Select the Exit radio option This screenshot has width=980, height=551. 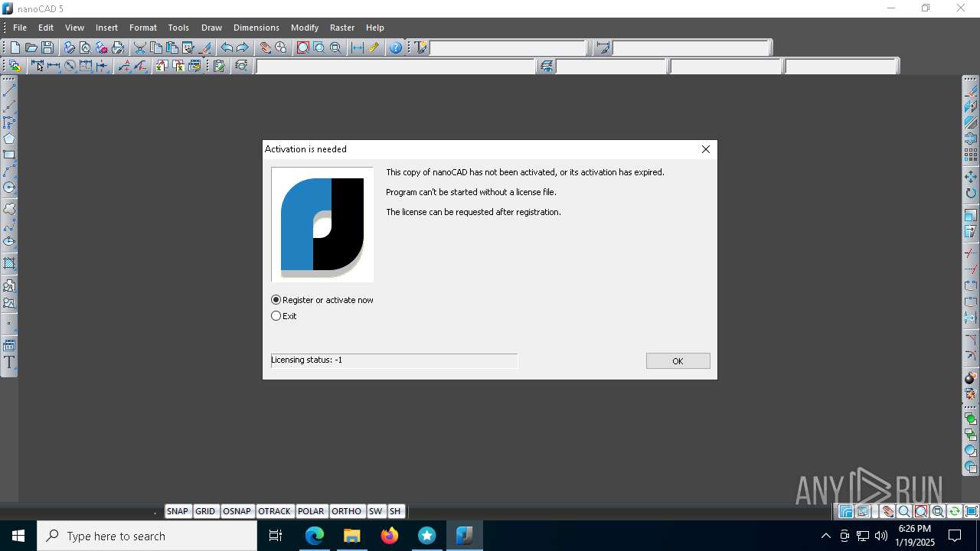pyautogui.click(x=284, y=316)
